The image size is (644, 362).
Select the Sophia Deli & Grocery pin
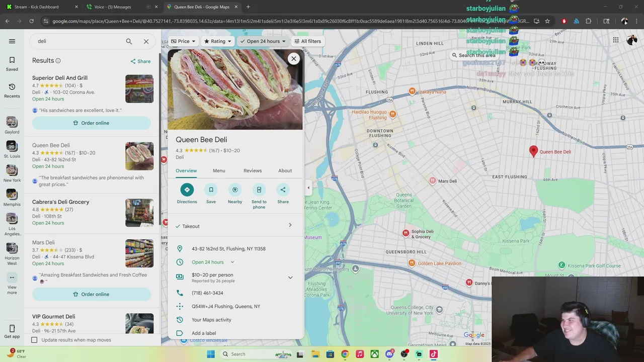coord(406,233)
